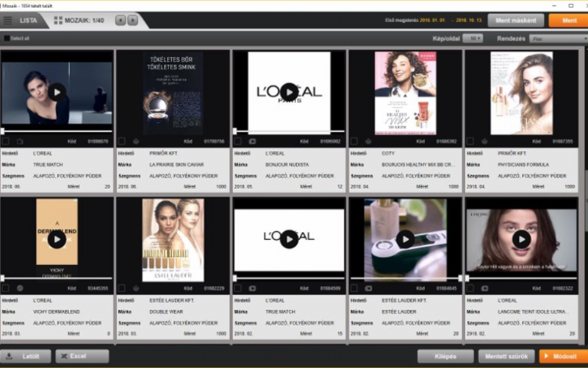Click the video icon under Bonjour Nudista card
Image resolution: width=588 pixels, height=368 pixels.
point(252,141)
